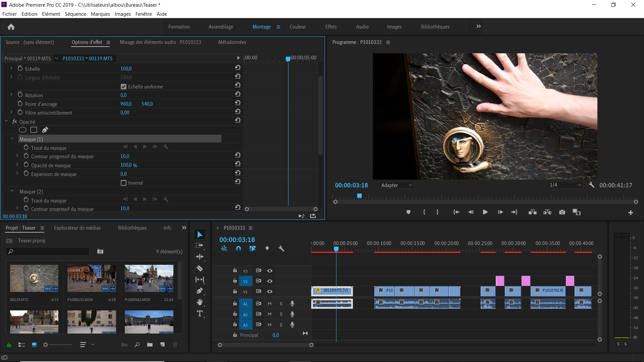Screen dimensions: 644x362
Task: Switch to Effets workspace
Action: 331,27
